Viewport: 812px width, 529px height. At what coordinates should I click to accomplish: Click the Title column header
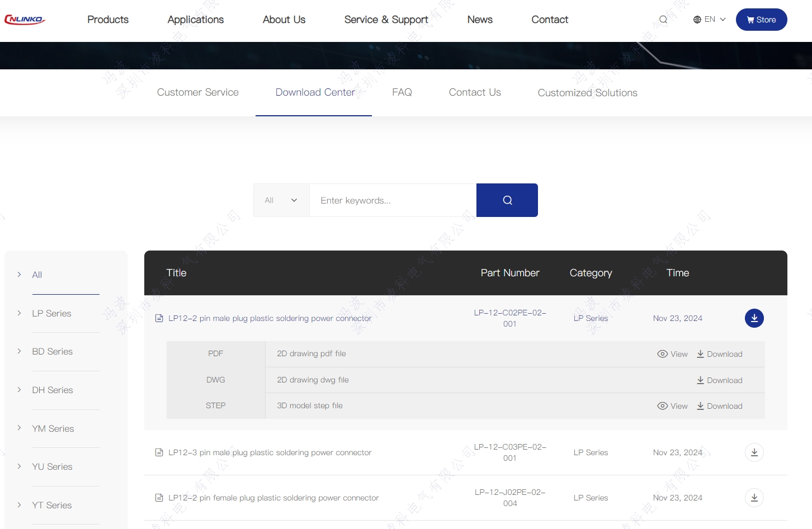coord(176,273)
